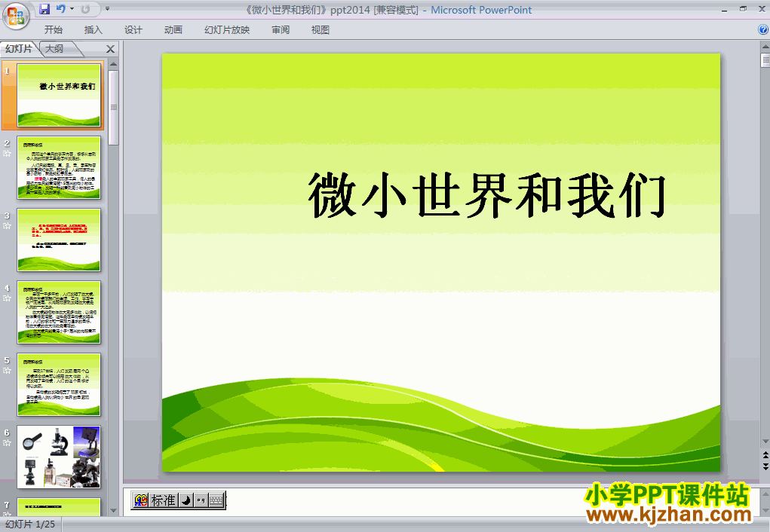Open the 审阅 ribbon tab

(x=281, y=30)
